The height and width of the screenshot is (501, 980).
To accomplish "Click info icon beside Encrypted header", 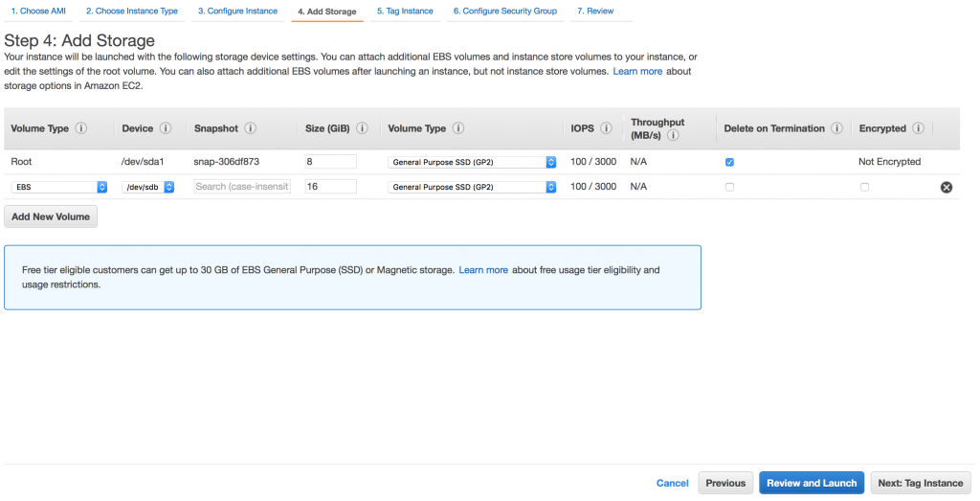I will click(x=918, y=128).
